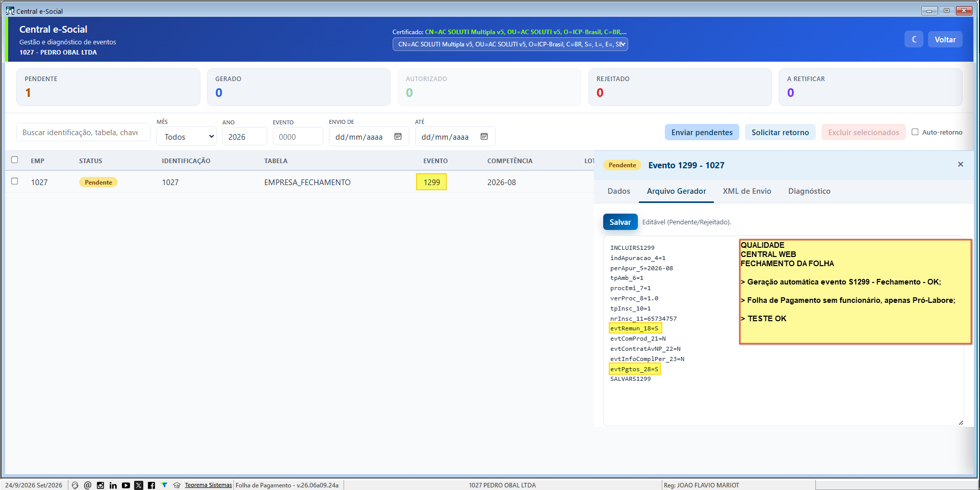Click the highlighted 1299 event cell
Image resolution: width=980 pixels, height=490 pixels.
[x=431, y=182]
